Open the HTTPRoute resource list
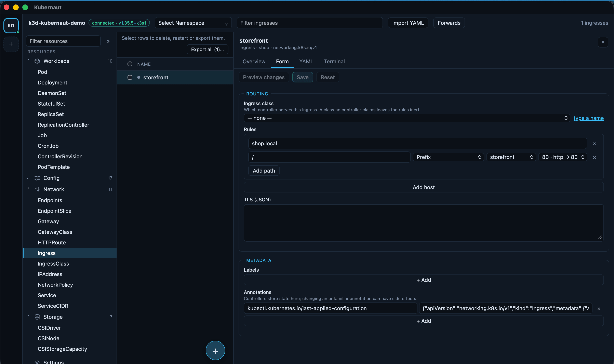Viewport: 614px width, 364px height. point(70,243)
